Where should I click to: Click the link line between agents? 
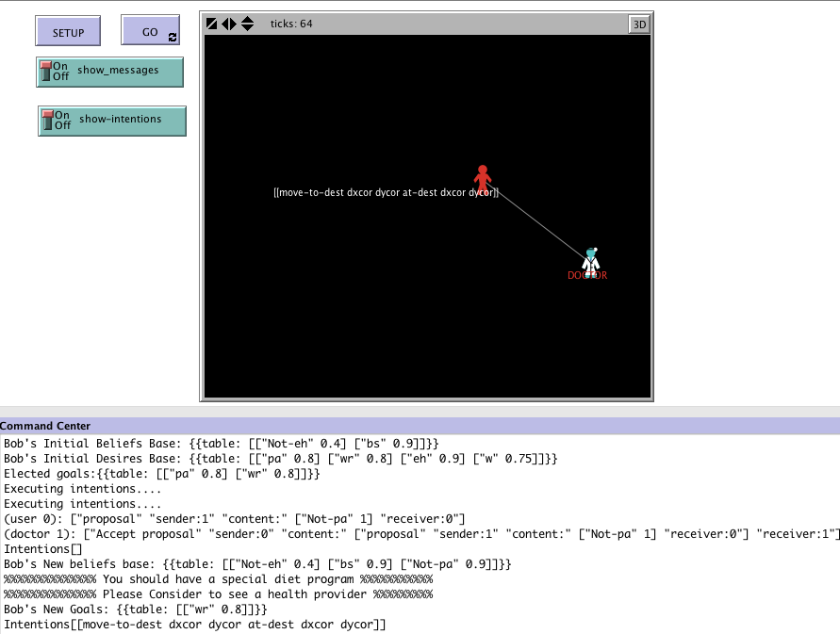tap(537, 220)
